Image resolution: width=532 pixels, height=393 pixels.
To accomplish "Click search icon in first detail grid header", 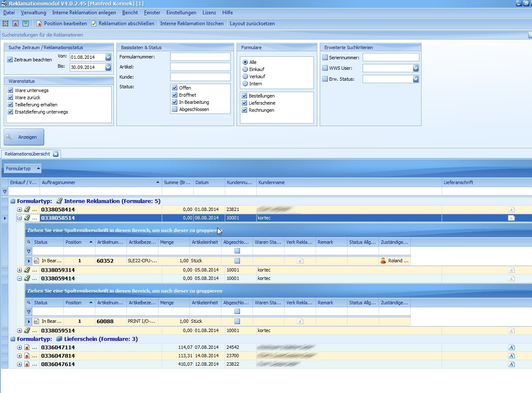I will (x=29, y=242).
